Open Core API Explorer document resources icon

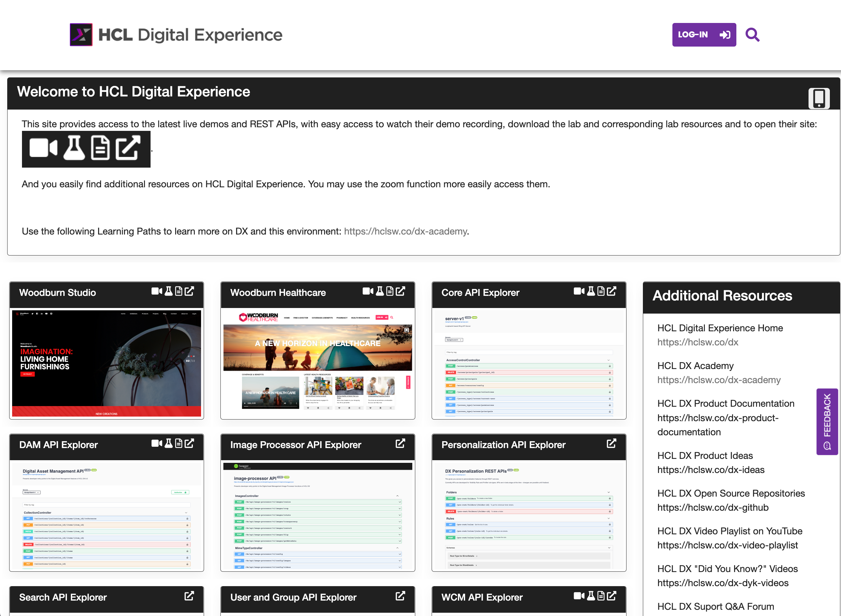601,291
